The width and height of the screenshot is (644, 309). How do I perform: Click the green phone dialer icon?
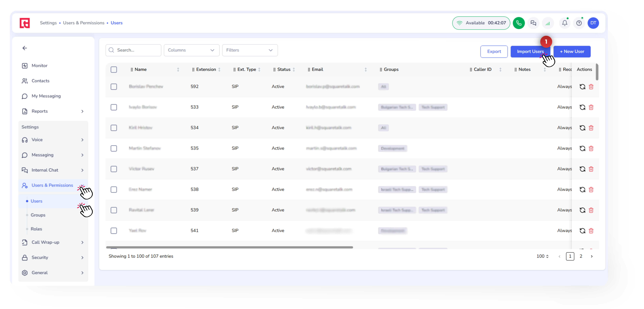[519, 23]
